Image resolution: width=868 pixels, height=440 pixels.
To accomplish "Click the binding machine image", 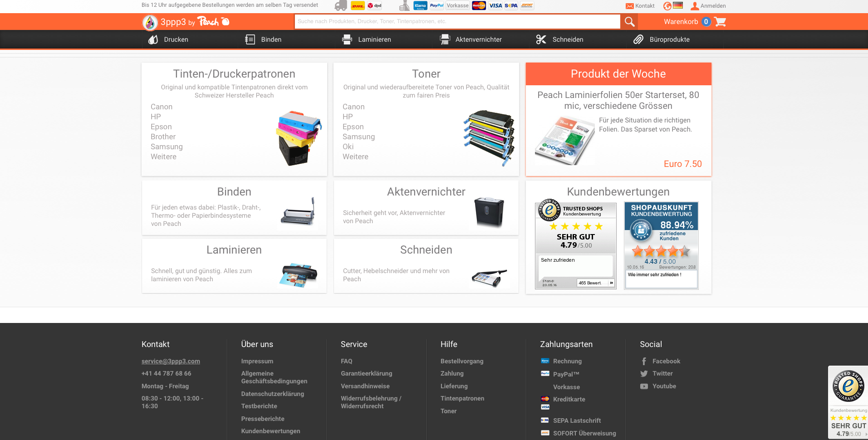I will point(298,211).
